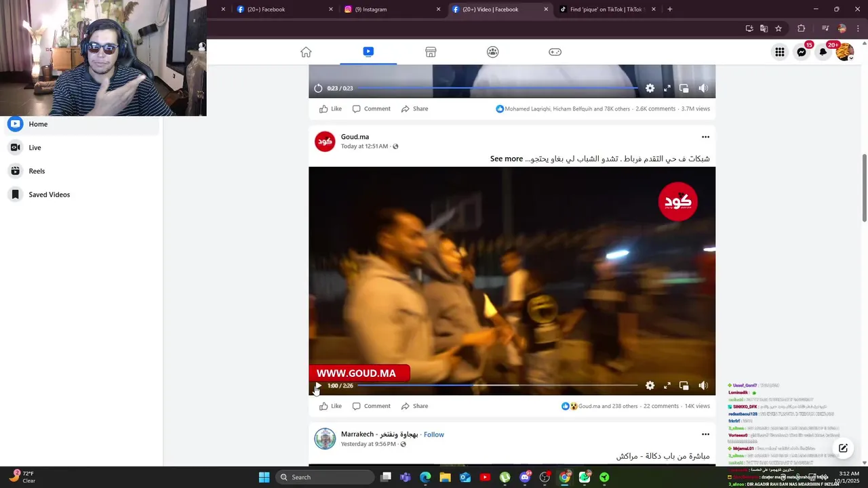The width and height of the screenshot is (868, 488).
Task: View the '22 comments' on Goud.ma post
Action: click(661, 406)
